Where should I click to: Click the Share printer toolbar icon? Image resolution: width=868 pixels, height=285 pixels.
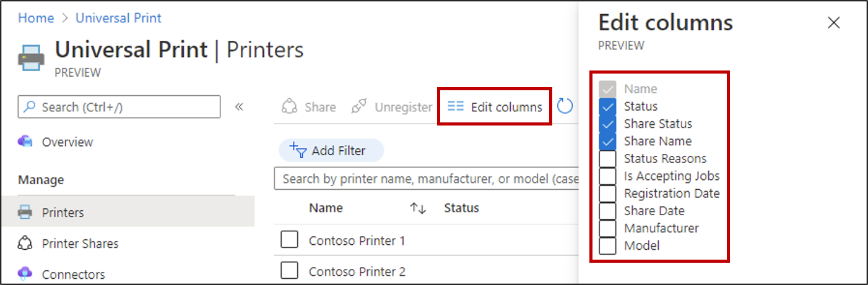coord(289,107)
